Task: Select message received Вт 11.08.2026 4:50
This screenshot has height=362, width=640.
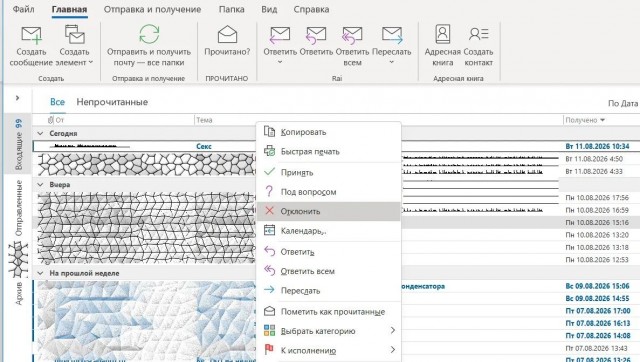Action: coord(594,159)
